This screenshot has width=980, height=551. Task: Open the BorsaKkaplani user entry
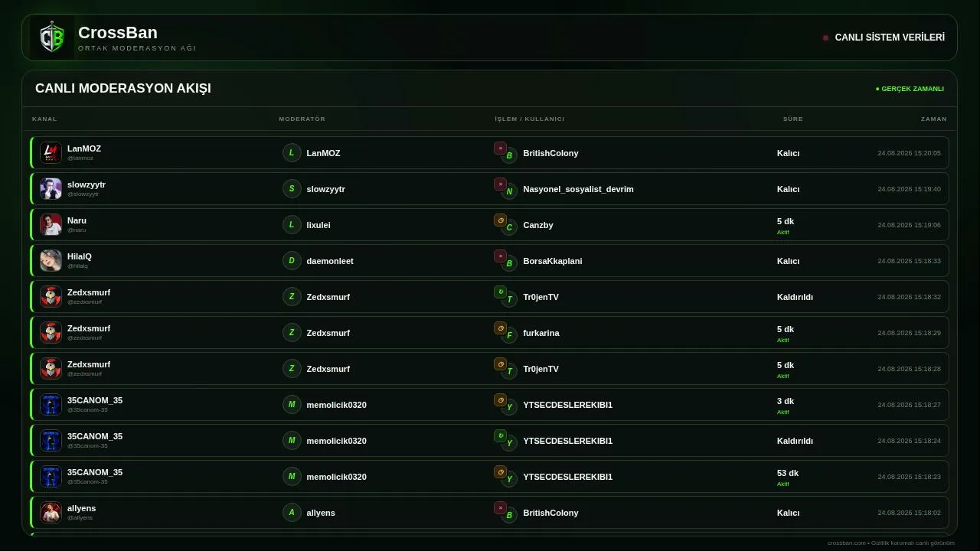pos(553,261)
